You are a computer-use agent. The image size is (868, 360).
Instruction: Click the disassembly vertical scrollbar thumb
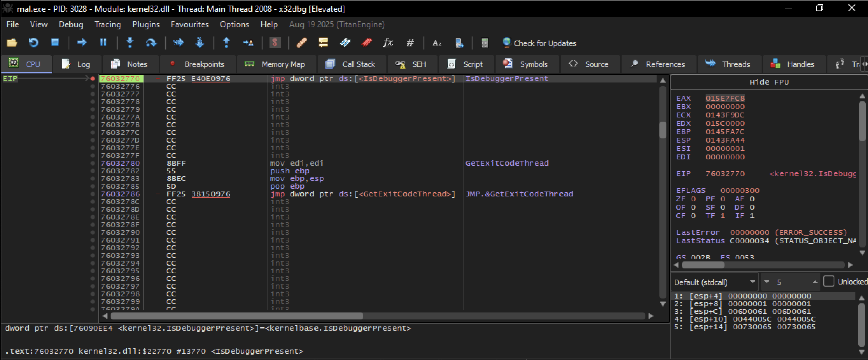point(663,130)
